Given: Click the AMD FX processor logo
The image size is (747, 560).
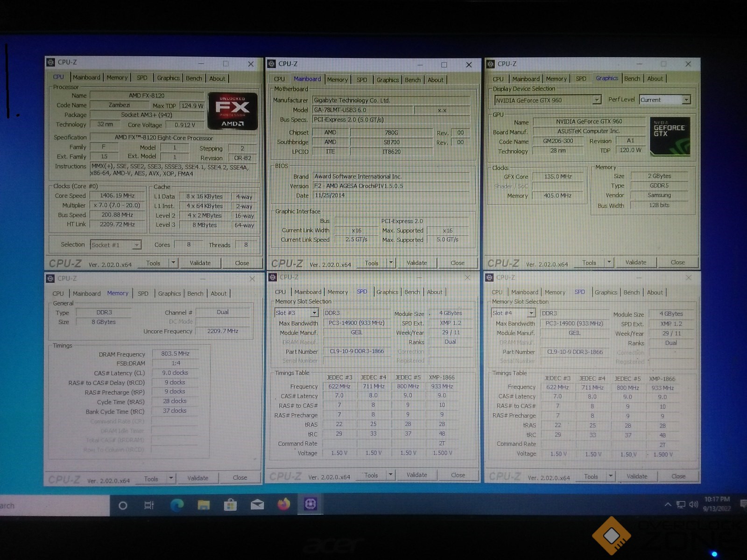Looking at the screenshot, I should pos(233,111).
